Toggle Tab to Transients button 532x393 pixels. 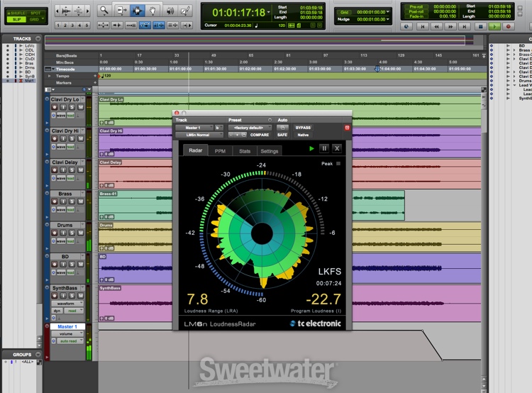pyautogui.click(x=117, y=25)
